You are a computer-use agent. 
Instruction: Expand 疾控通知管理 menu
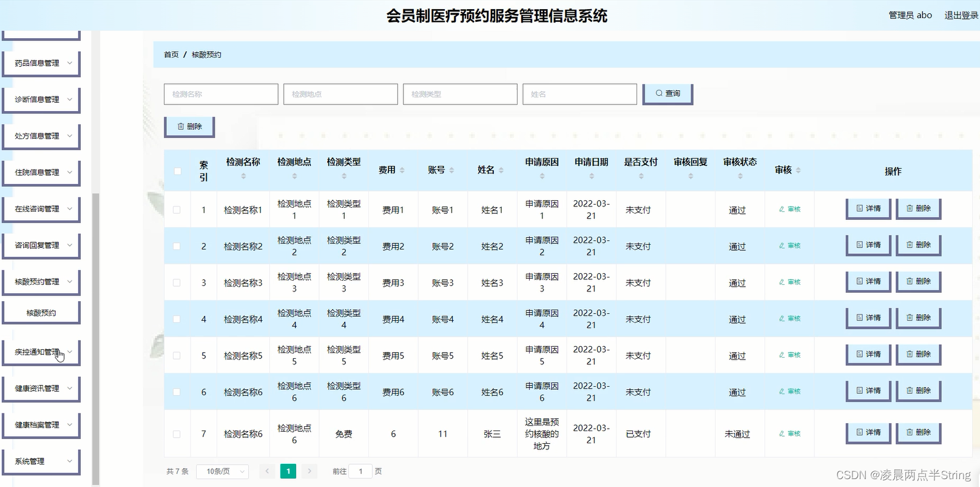pyautogui.click(x=41, y=352)
